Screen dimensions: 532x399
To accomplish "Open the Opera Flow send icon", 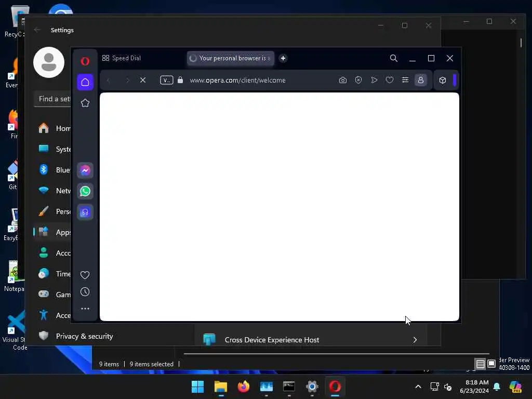I will (374, 80).
